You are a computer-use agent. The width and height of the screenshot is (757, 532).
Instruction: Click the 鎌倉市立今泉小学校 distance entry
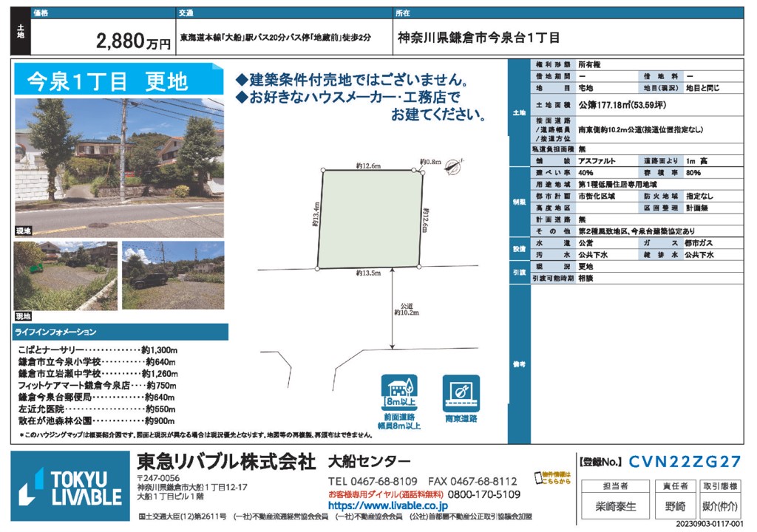[x=97, y=362]
